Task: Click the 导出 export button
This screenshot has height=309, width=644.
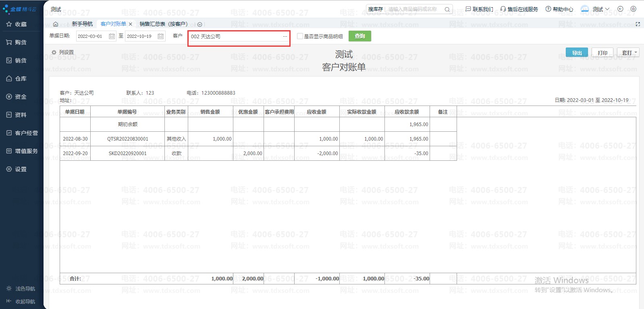Action: click(x=577, y=53)
